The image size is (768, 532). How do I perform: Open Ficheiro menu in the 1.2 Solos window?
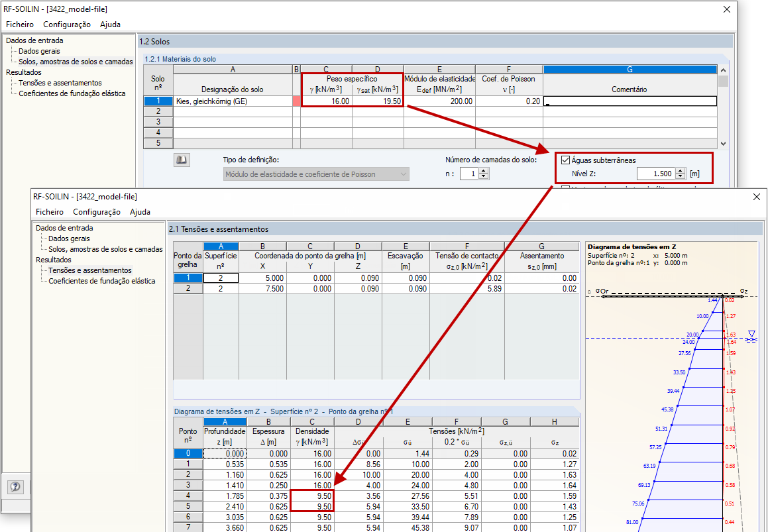click(20, 24)
